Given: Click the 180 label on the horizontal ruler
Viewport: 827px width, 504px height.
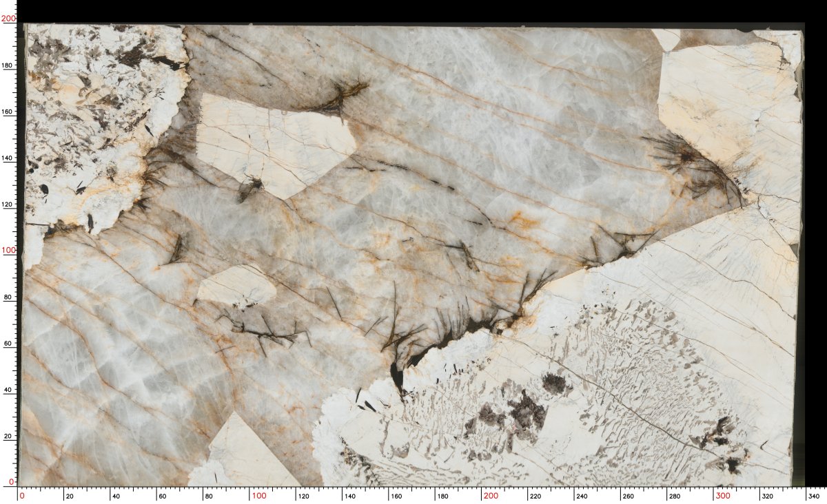Looking at the screenshot, I should [445, 496].
